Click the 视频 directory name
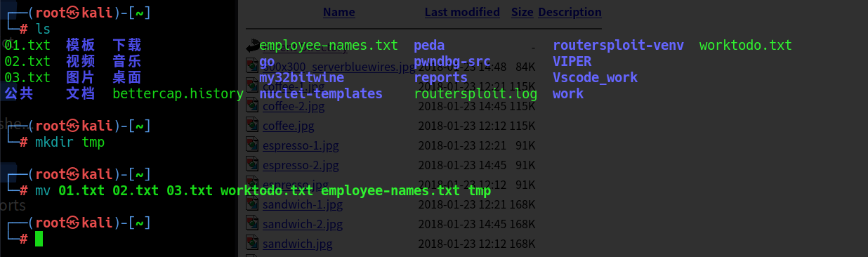Screen dimensions: 868x257 [81, 61]
